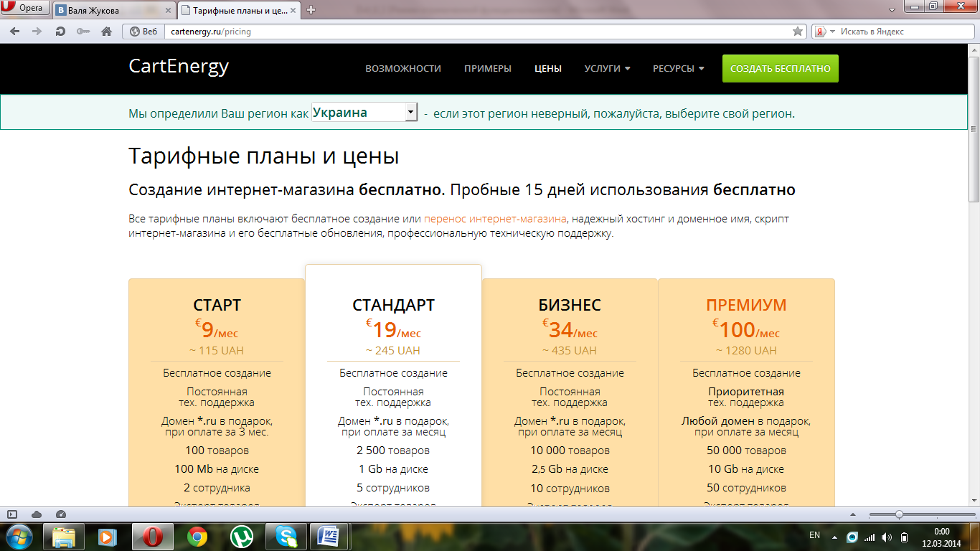Close the Валя Жукова tab
Image resolution: width=980 pixels, height=551 pixels.
tap(167, 10)
